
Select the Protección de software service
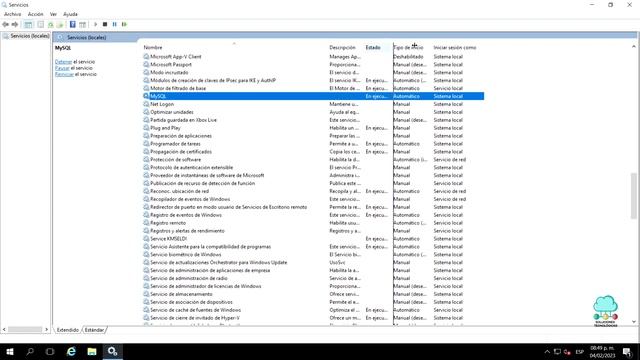click(176, 160)
